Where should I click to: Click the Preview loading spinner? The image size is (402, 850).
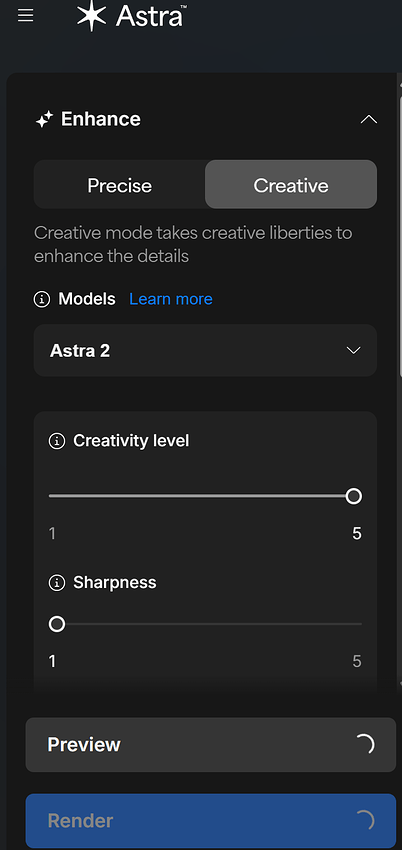click(x=364, y=744)
